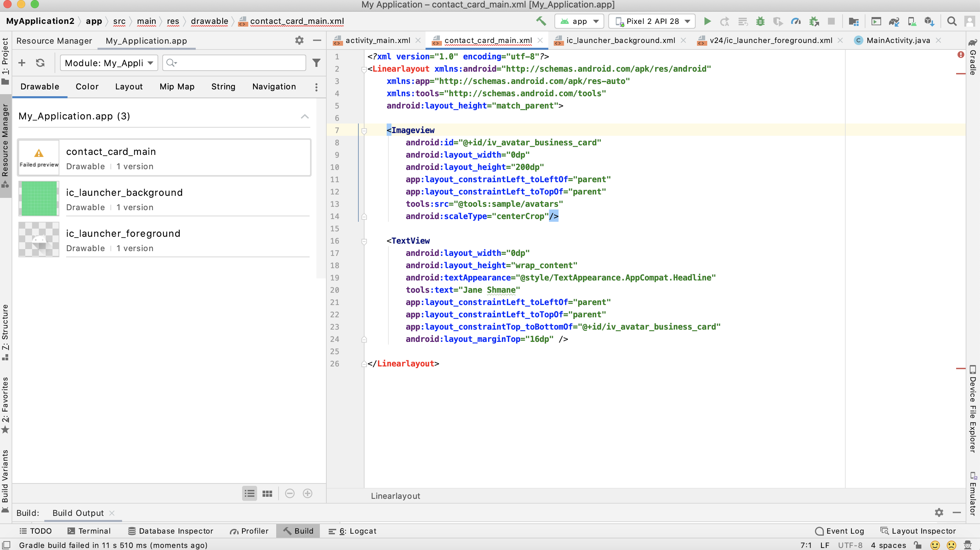Switch to list view mode
Viewport: 980px width, 550px height.
(x=250, y=494)
